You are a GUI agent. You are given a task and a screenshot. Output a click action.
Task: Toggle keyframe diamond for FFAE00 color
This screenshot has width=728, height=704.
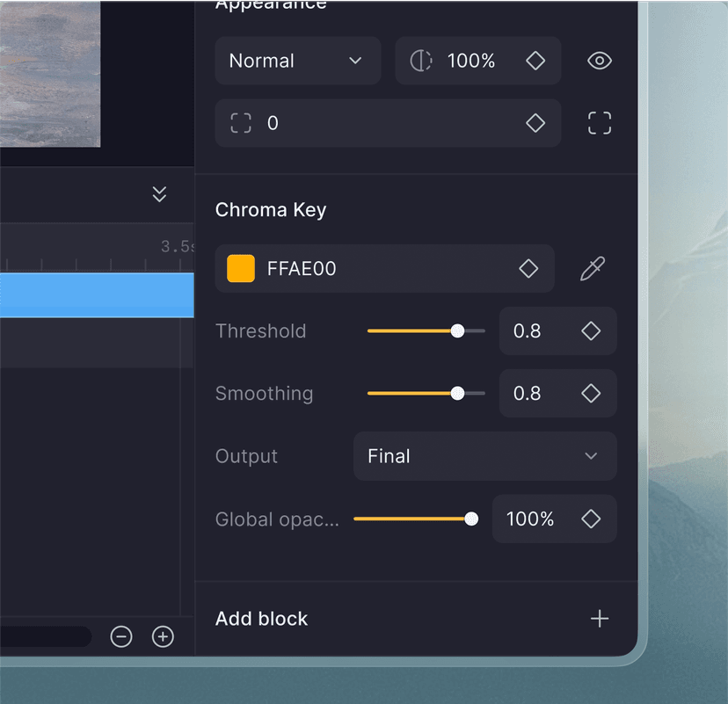coord(528,268)
